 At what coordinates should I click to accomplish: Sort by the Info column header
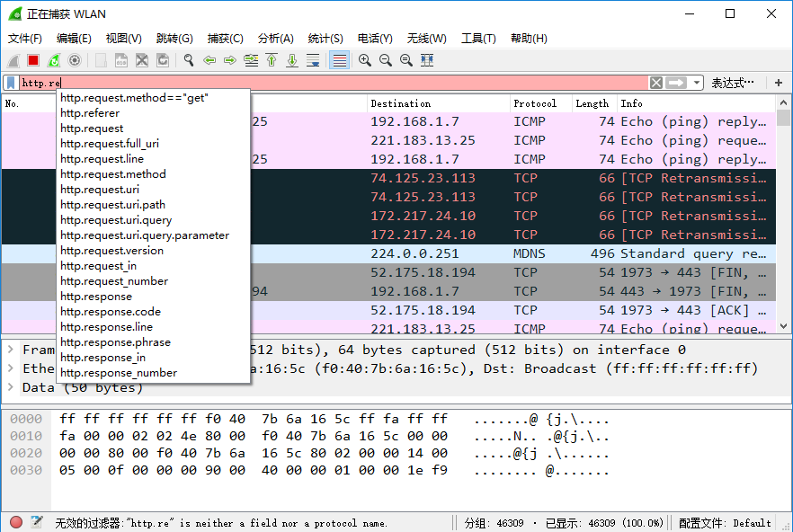tap(696, 103)
